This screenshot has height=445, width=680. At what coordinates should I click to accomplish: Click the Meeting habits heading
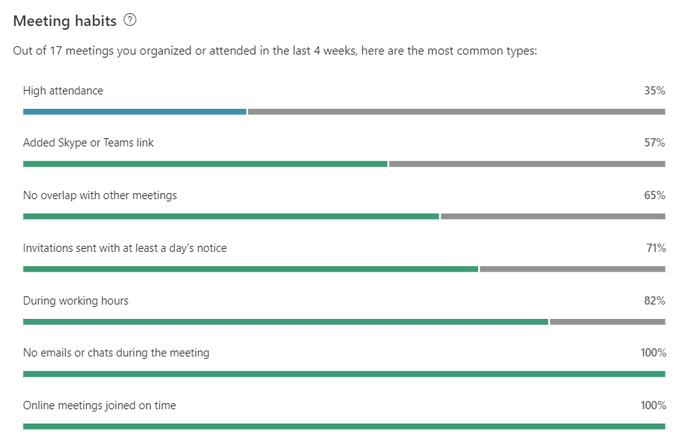[65, 20]
